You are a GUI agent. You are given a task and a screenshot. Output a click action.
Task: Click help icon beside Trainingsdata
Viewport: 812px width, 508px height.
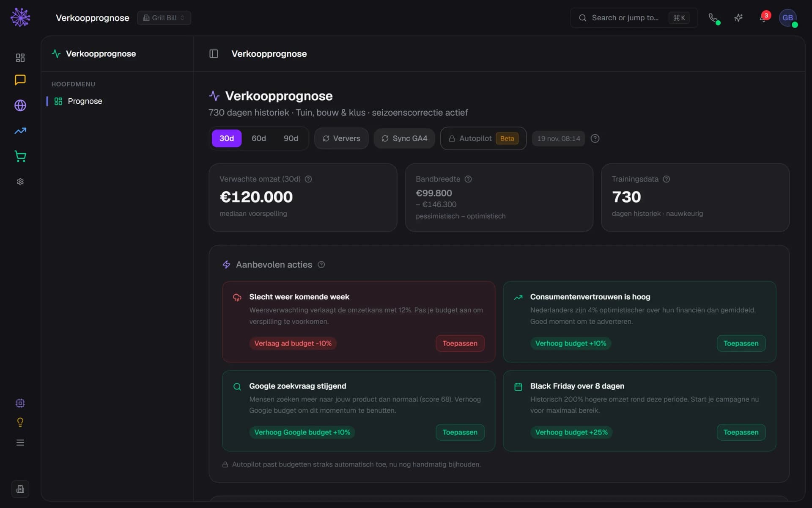pos(667,179)
